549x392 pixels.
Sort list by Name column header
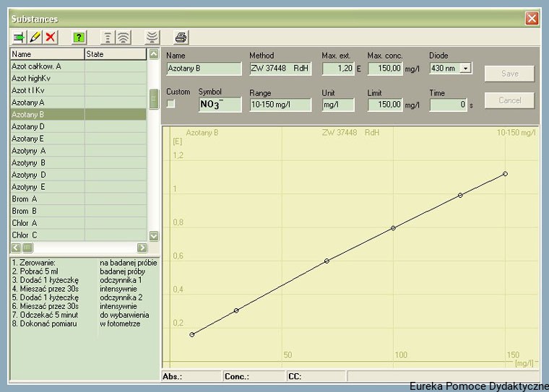[46, 54]
